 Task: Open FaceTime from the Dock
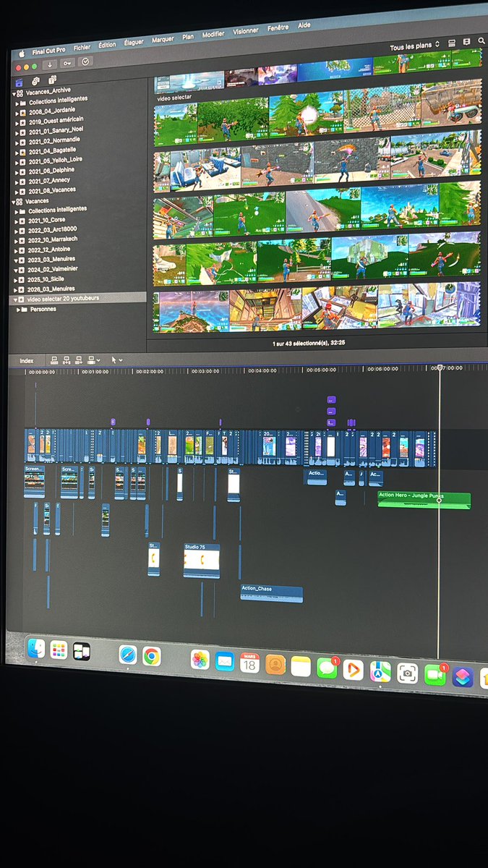pos(435,676)
